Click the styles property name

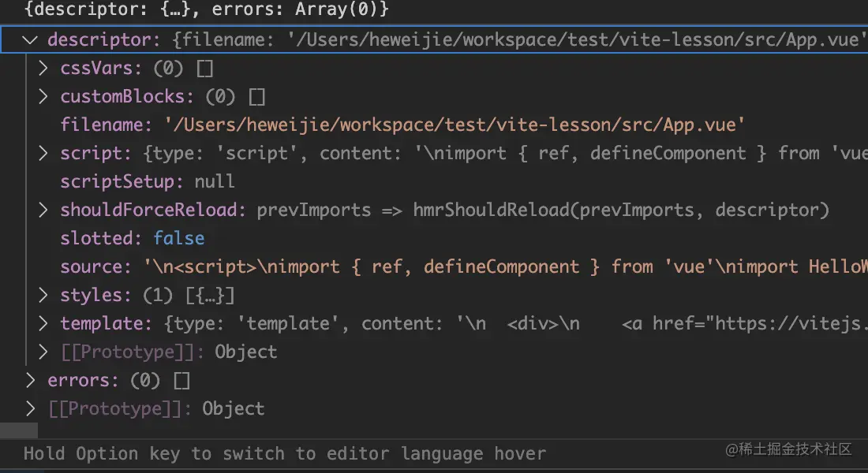91,296
